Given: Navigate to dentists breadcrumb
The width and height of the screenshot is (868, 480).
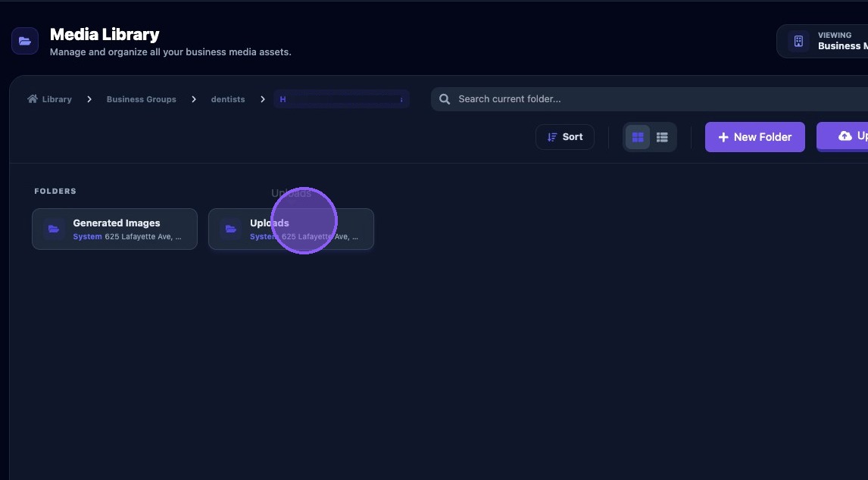Looking at the screenshot, I should coord(227,99).
